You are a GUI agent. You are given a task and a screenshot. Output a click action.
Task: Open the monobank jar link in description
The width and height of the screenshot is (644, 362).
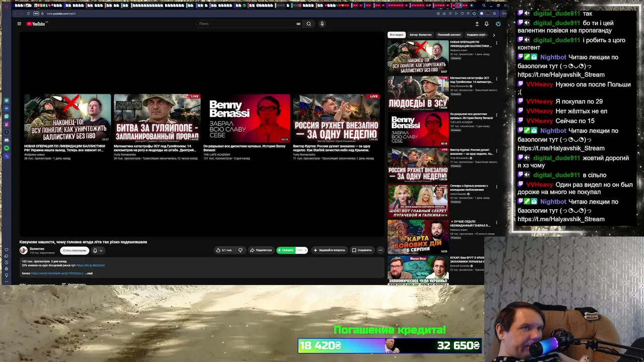click(57, 273)
